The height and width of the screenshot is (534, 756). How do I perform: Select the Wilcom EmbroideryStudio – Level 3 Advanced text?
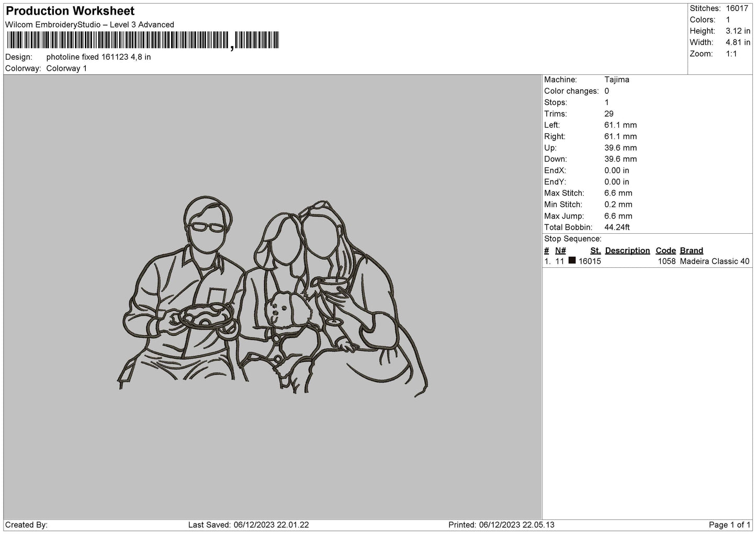pyautogui.click(x=89, y=25)
